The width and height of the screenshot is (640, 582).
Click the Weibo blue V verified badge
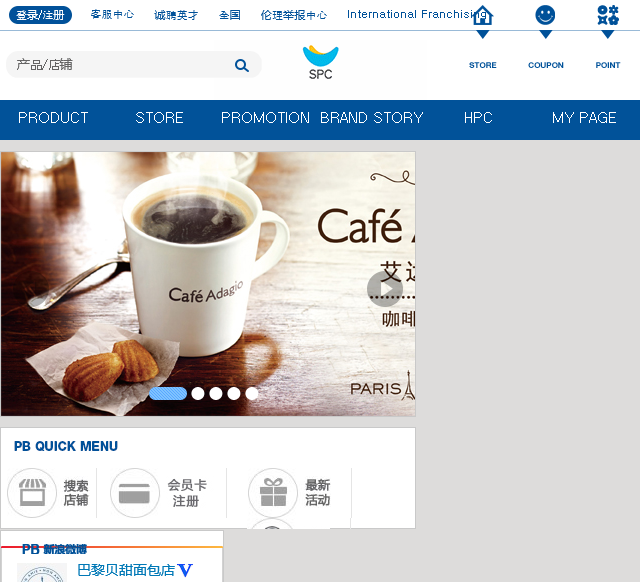click(x=185, y=570)
